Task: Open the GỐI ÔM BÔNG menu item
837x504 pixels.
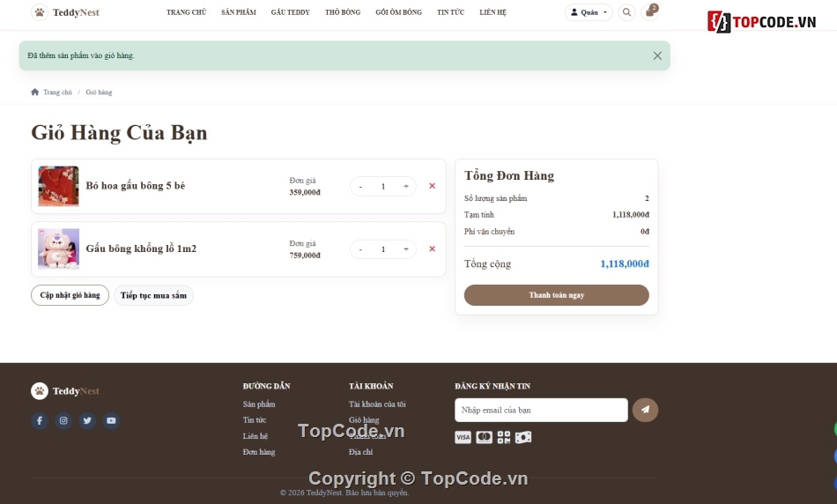Action: tap(399, 12)
